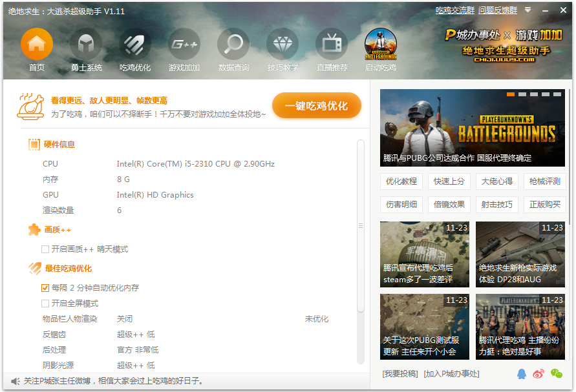Open the 问题反馈群 link
The image size is (576, 392).
pyautogui.click(x=498, y=10)
